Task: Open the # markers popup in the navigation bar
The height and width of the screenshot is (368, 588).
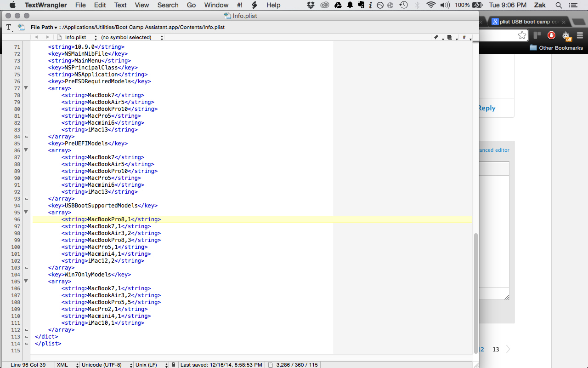Action: (465, 37)
